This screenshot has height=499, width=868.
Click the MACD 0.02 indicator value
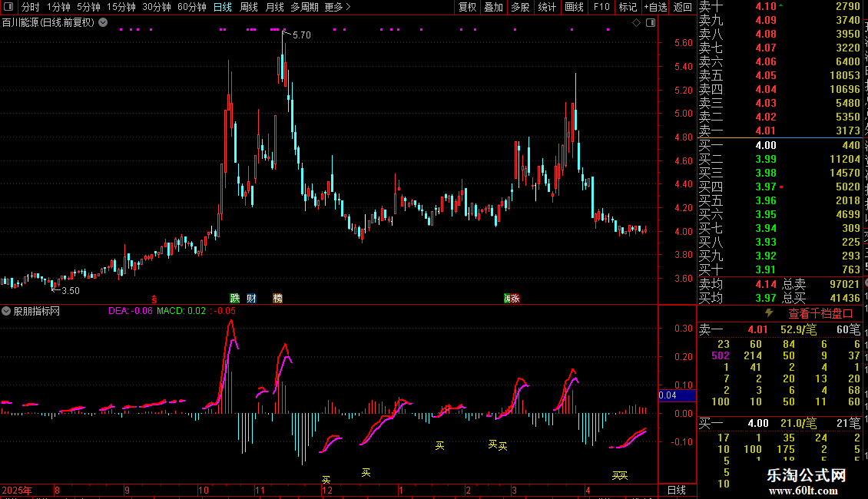pyautogui.click(x=181, y=311)
